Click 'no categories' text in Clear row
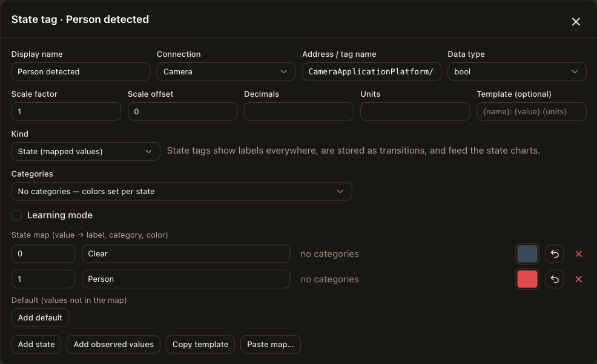Screen dimensions: 597x364 tap(329, 254)
